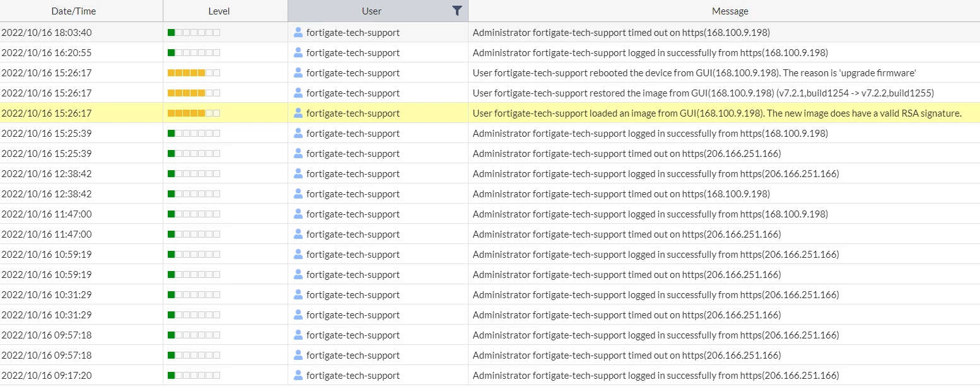Viewport: 980px width, 387px height.
Task: Click the user icon in the 'restored the image' row
Action: (x=298, y=93)
